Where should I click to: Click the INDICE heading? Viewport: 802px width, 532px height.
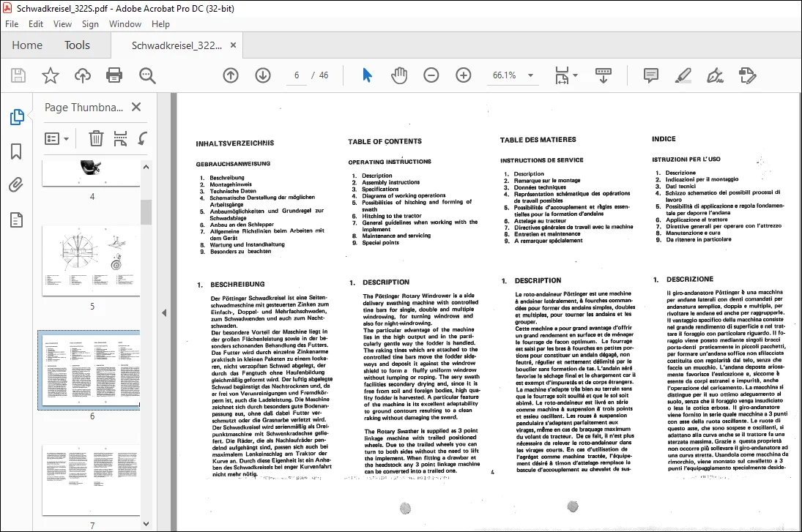[664, 139]
